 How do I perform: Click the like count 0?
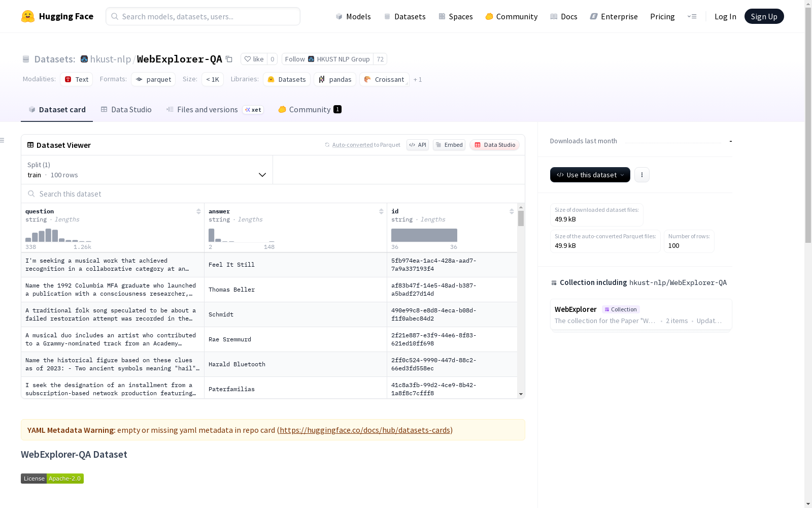(273, 59)
